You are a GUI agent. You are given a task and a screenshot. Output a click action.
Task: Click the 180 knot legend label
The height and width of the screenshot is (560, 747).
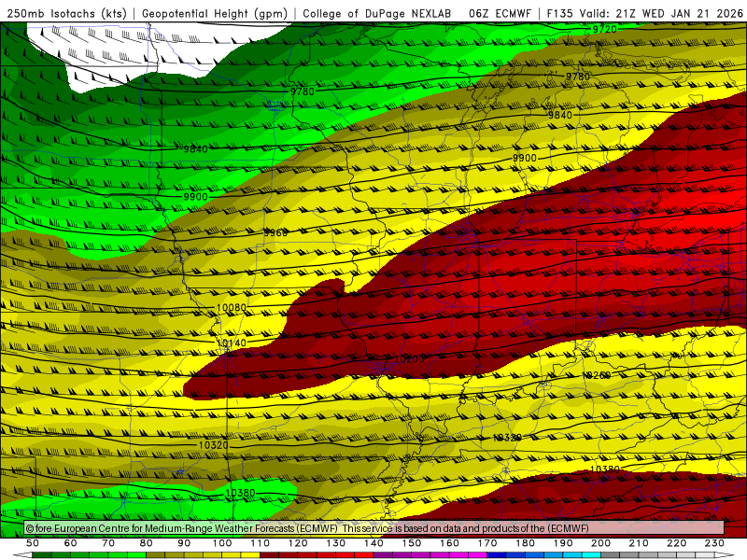coord(526,543)
